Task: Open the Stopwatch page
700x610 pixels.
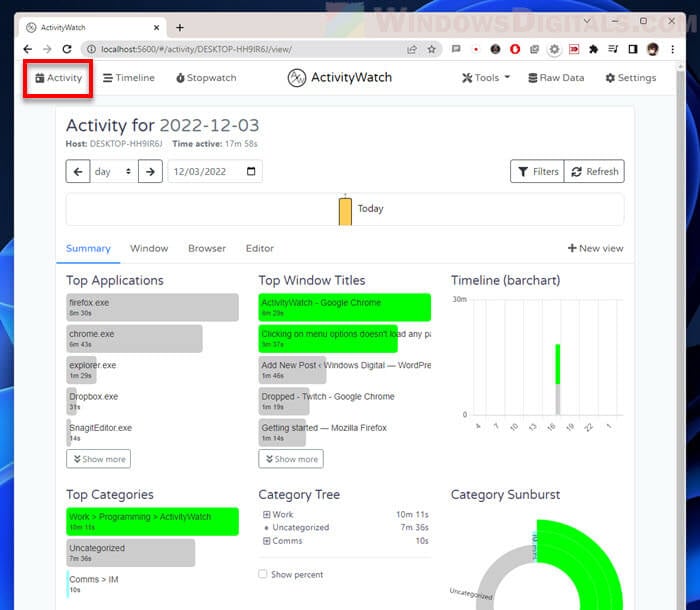Action: pyautogui.click(x=206, y=78)
